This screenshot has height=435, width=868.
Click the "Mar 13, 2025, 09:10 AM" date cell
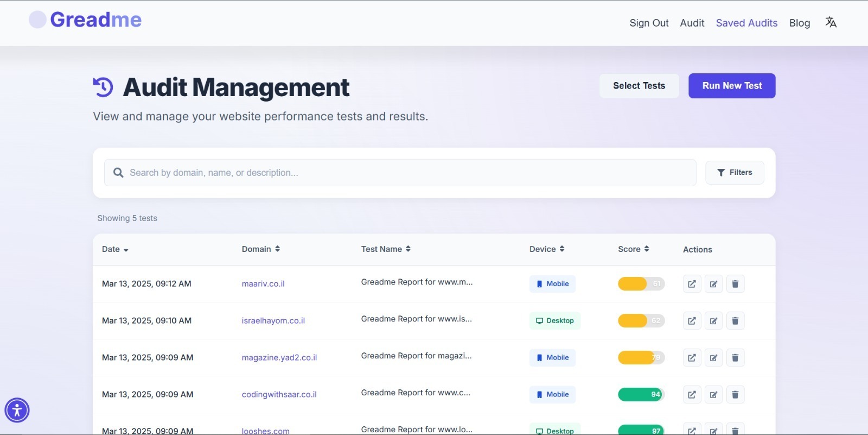[146, 321]
